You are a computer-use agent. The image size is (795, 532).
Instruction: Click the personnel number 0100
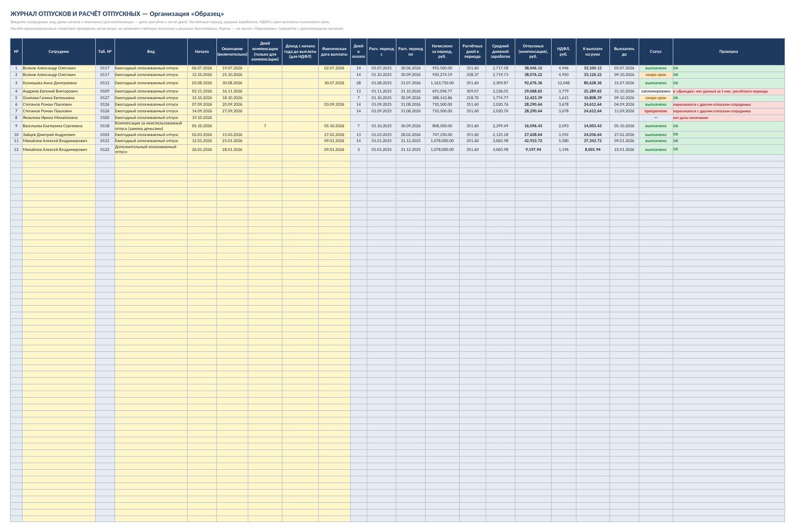(105, 118)
